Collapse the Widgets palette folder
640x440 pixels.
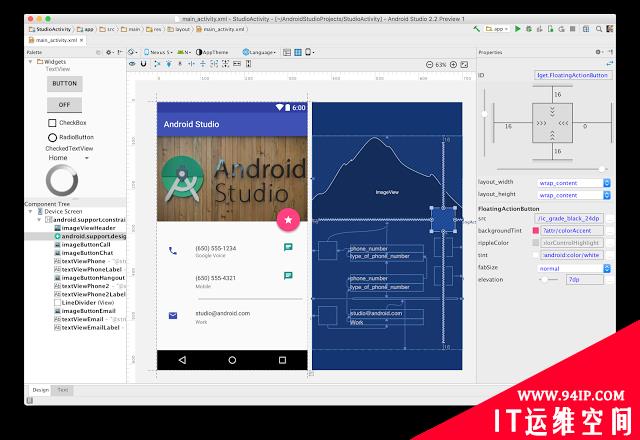30,62
